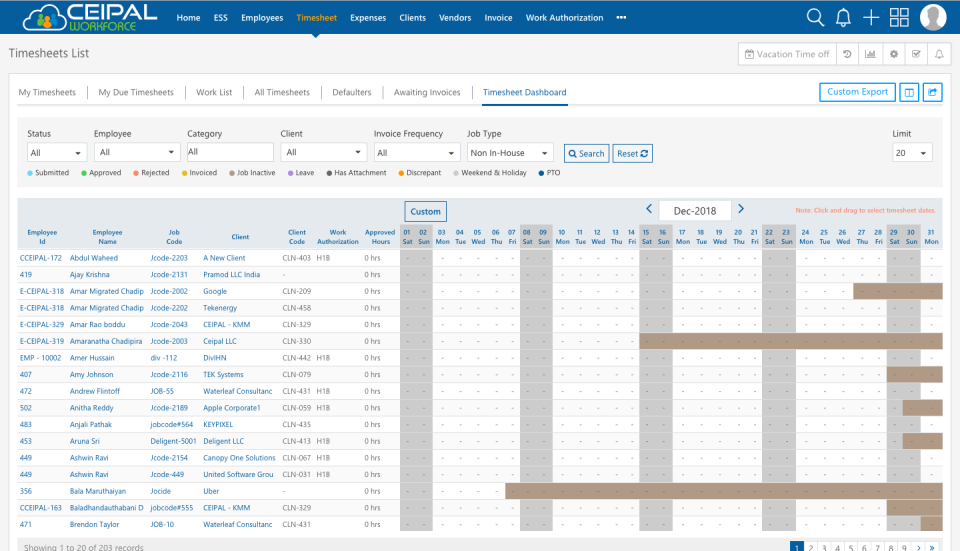Click the Approved legend color dot
The height and width of the screenshot is (551, 960).
coord(84,173)
